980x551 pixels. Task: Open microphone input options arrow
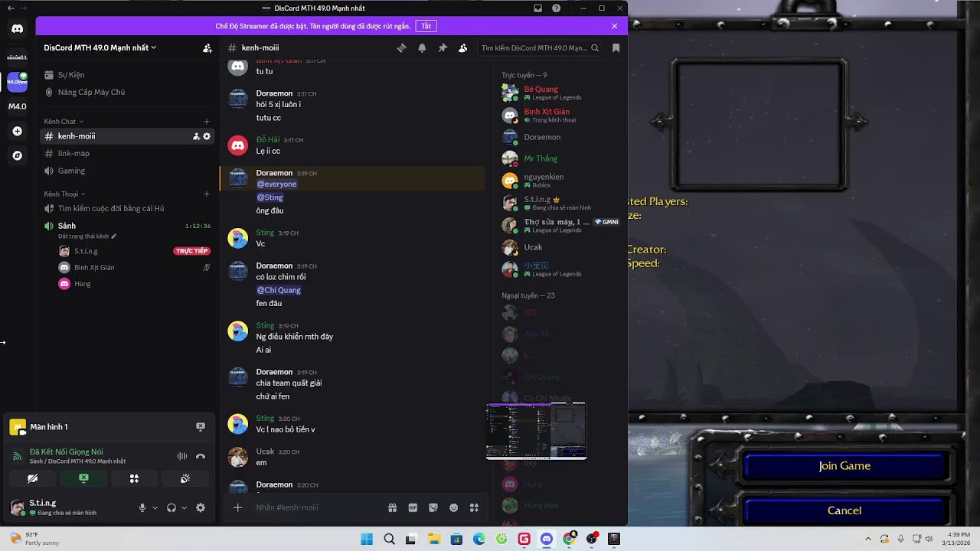tap(155, 507)
